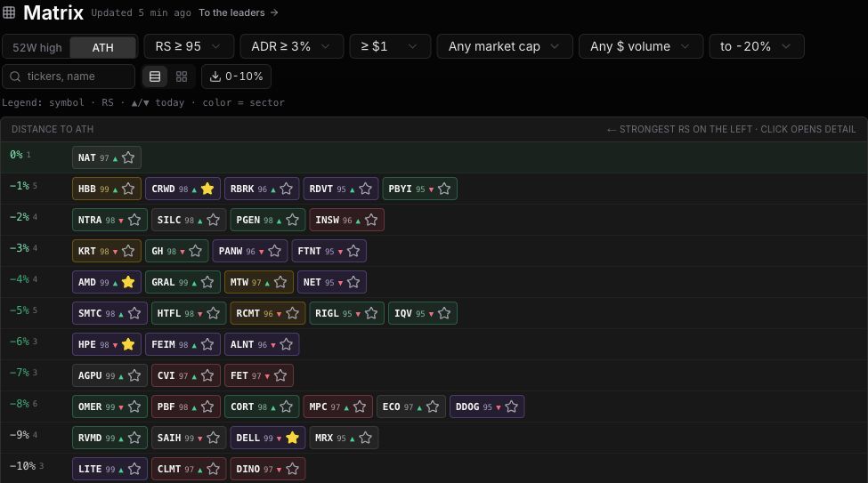Screen dimensions: 868x483
Task: Follow the To the leaders link
Action: [x=239, y=12]
